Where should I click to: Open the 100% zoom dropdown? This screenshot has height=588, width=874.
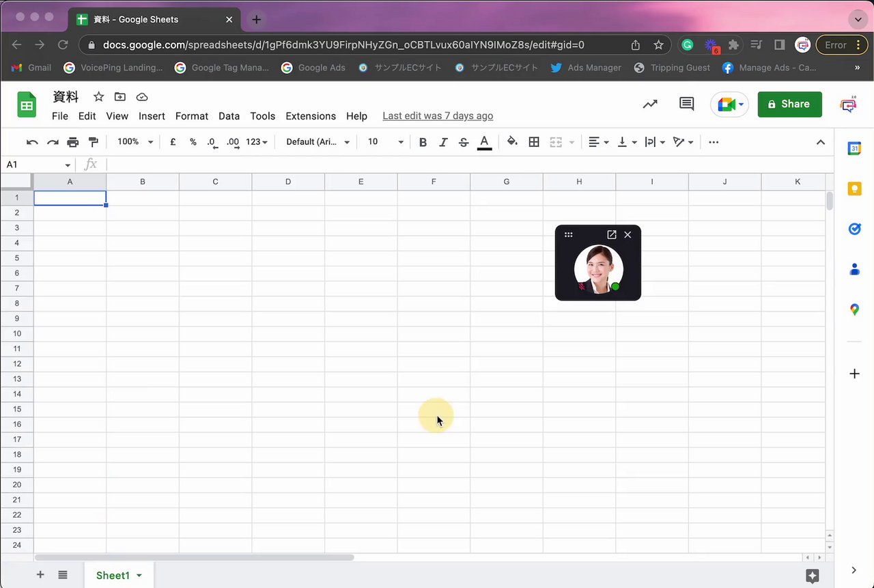point(135,142)
